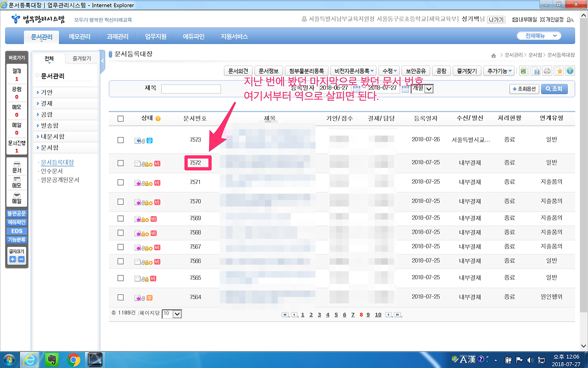This screenshot has height=368, width=588.
Task: Switch to the 과제관리 menu tab
Action: tap(117, 37)
